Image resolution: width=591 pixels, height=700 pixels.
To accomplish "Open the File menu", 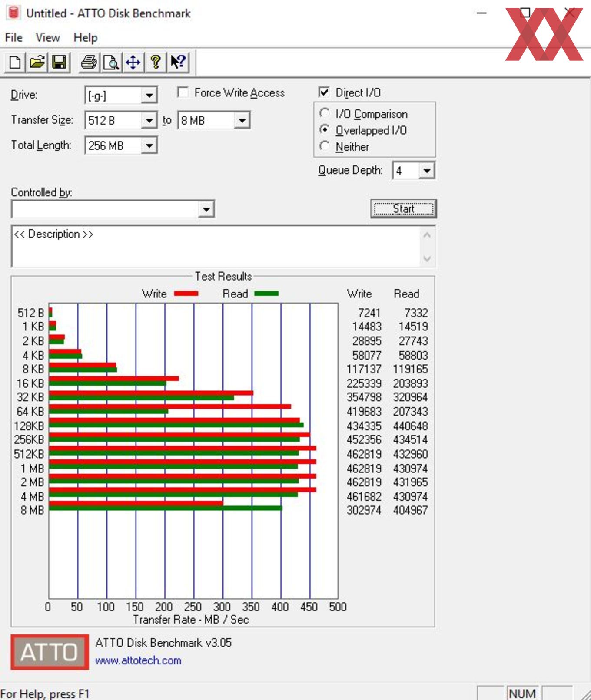I will point(13,38).
